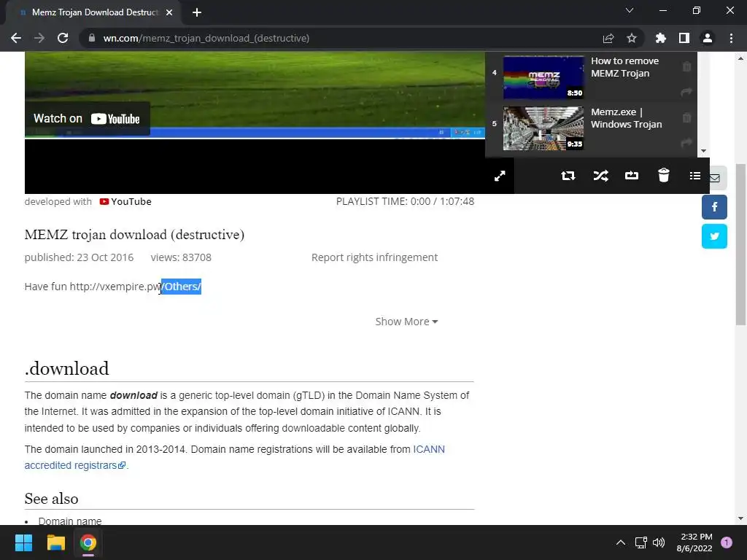Open a new browser tab
Screen dimensions: 747x560
point(197,12)
